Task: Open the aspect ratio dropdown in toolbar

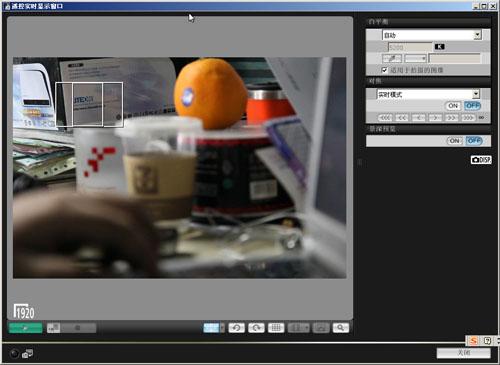Action: [298, 328]
